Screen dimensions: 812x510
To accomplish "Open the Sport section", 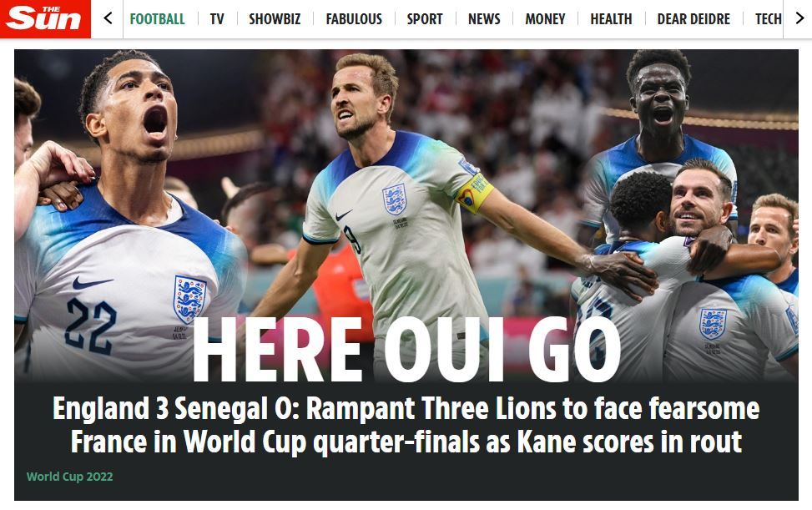I will point(425,19).
